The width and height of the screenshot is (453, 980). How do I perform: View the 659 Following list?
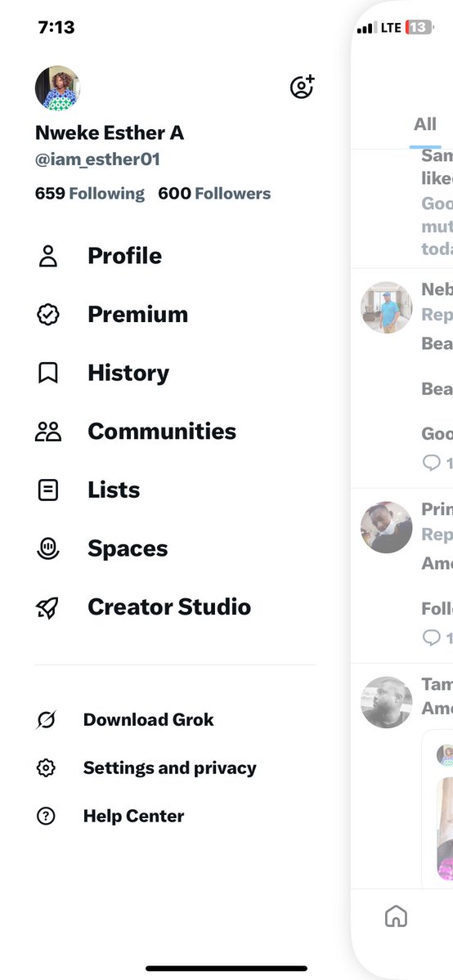[89, 194]
